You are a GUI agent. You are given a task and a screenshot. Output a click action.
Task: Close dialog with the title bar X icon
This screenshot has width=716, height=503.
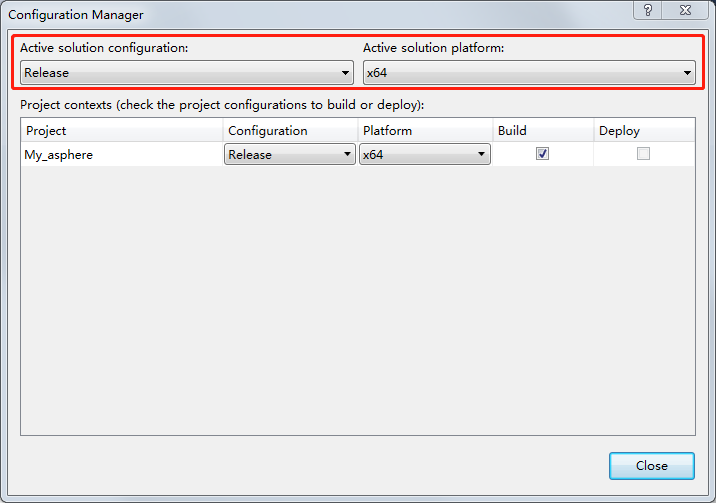pos(685,10)
